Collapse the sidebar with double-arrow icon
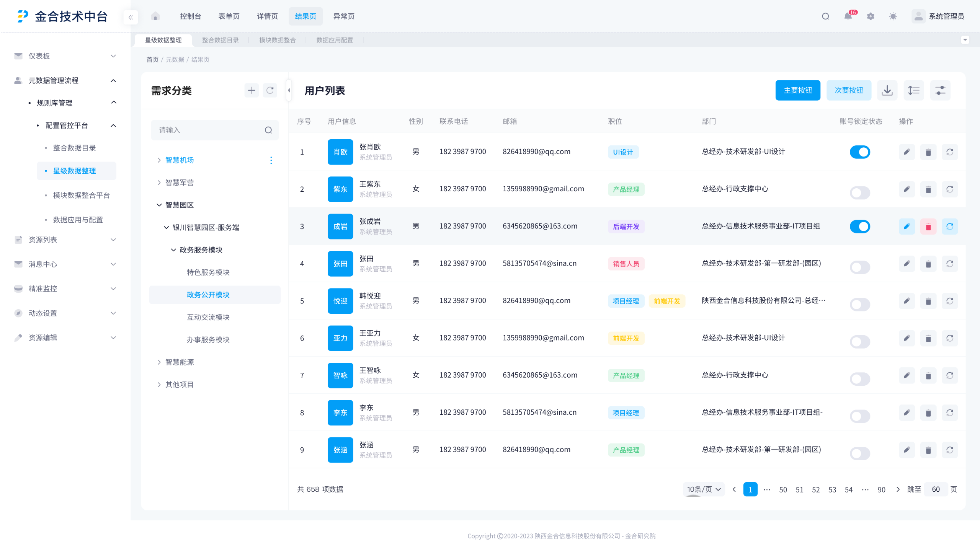Image resolution: width=980 pixels, height=551 pixels. tap(131, 17)
